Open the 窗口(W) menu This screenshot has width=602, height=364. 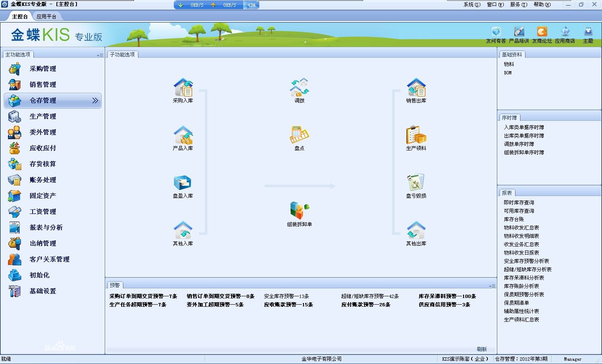point(495,5)
